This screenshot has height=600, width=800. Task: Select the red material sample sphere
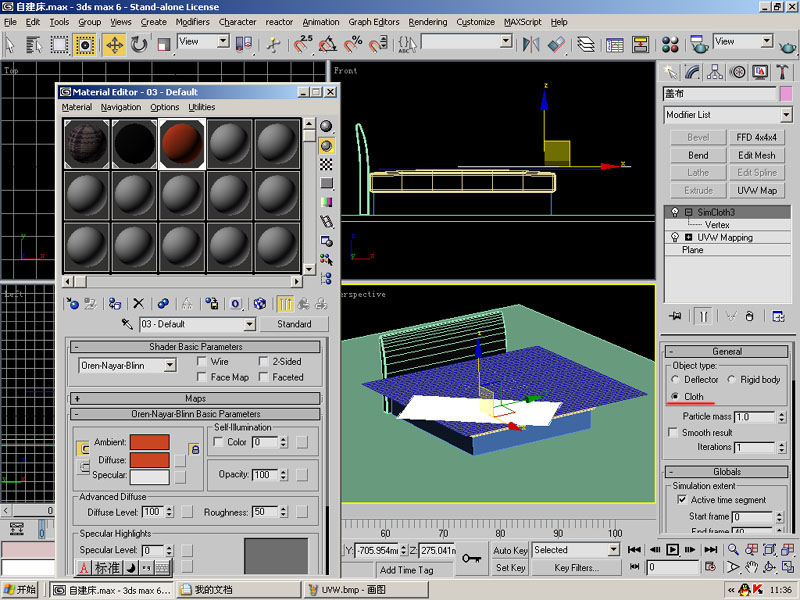182,144
